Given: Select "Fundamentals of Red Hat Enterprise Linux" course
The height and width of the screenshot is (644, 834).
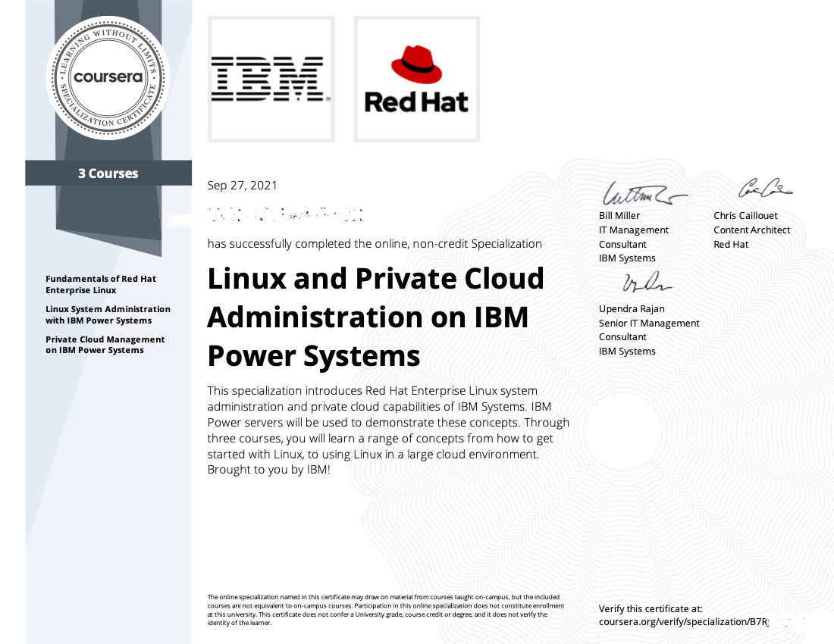Looking at the screenshot, I should pyautogui.click(x=101, y=284).
